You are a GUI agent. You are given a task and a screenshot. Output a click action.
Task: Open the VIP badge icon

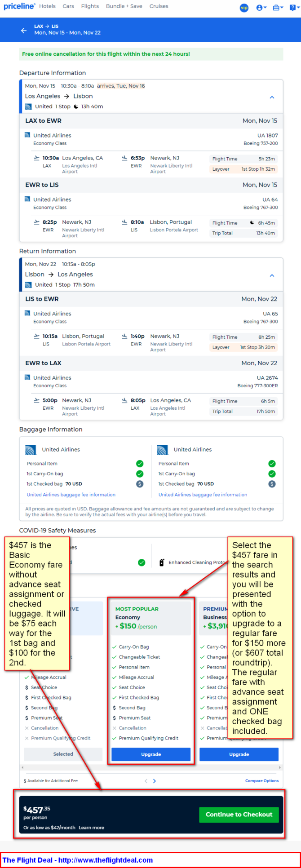(x=244, y=8)
